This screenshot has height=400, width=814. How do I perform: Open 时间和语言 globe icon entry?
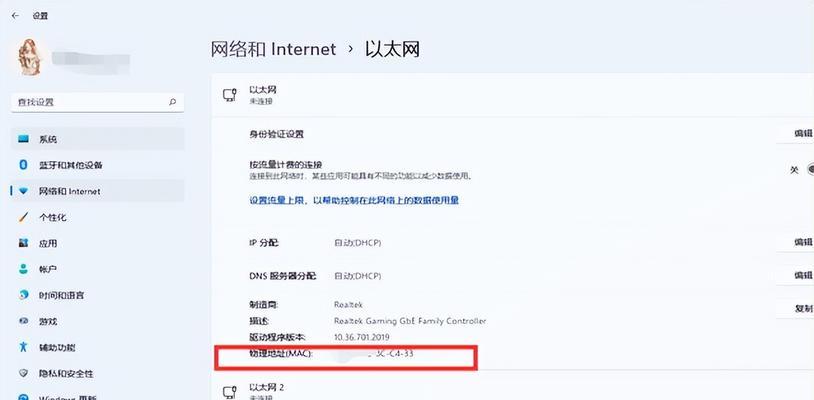coord(23,295)
